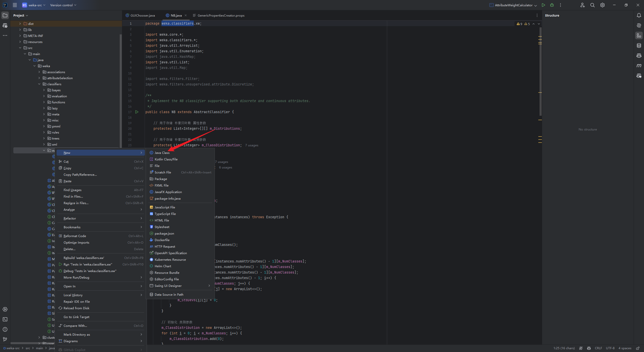
Task: Select Find Usages in context menu
Action: (x=101, y=190)
